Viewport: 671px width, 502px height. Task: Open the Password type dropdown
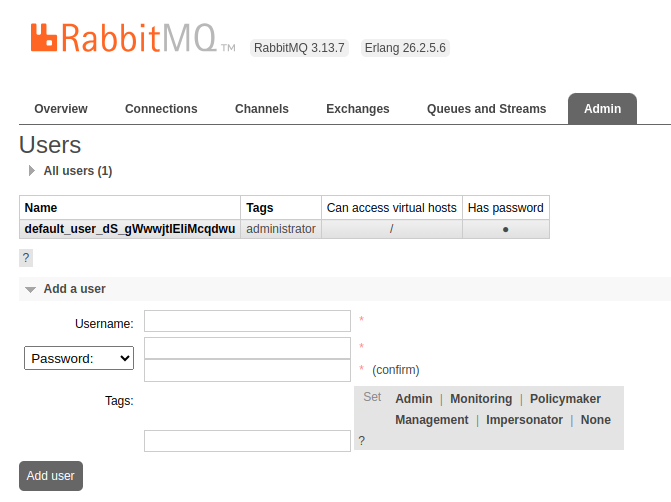[79, 358]
